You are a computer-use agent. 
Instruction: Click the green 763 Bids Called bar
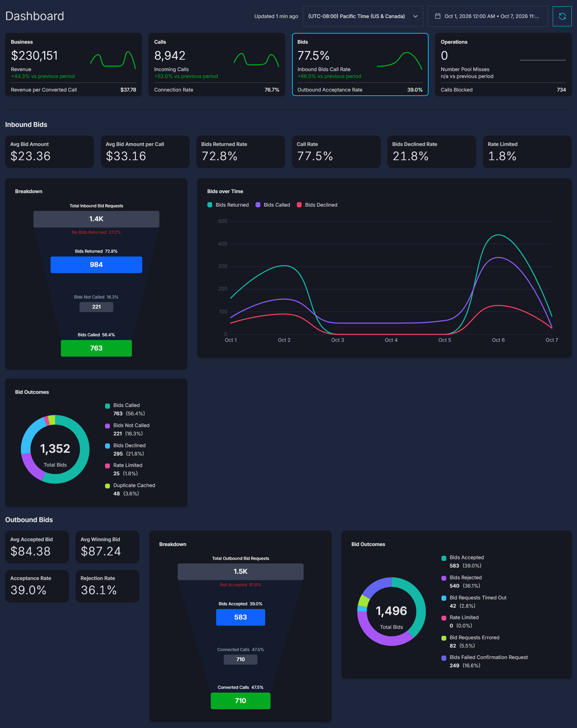pyautogui.click(x=96, y=348)
